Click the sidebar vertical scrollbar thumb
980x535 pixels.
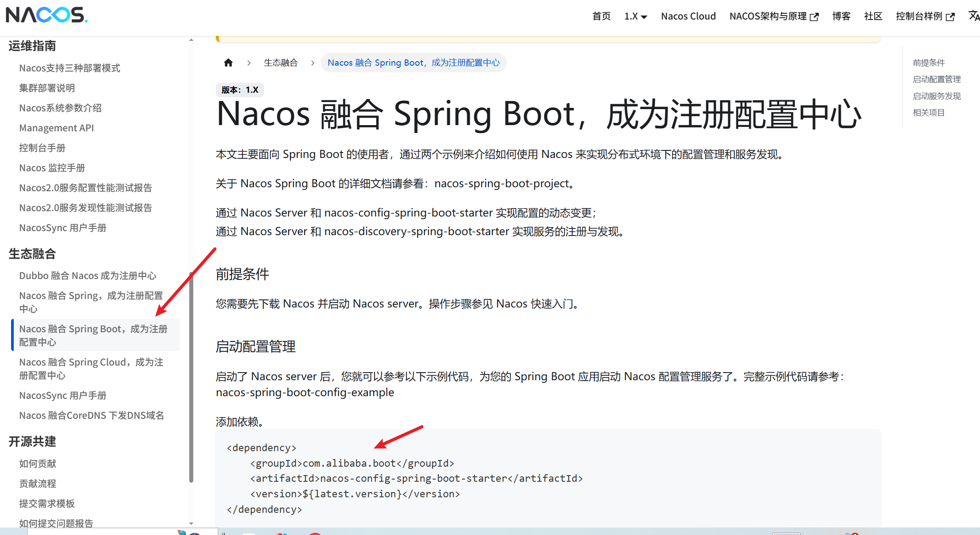tap(191, 377)
